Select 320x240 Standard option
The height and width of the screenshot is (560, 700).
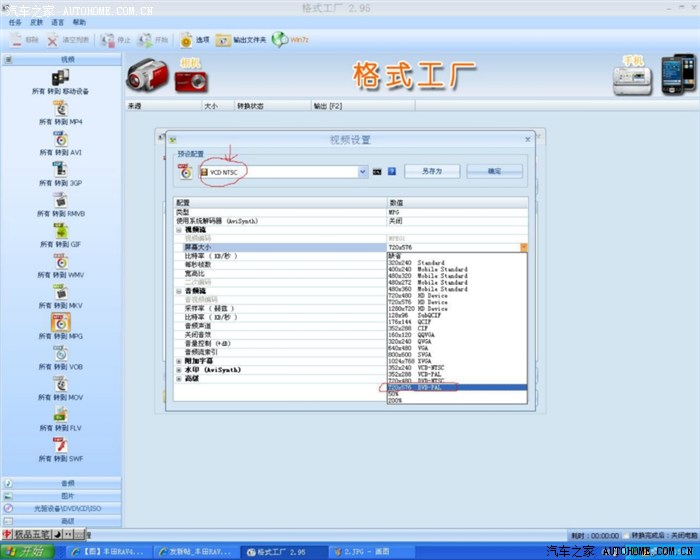coord(457,263)
